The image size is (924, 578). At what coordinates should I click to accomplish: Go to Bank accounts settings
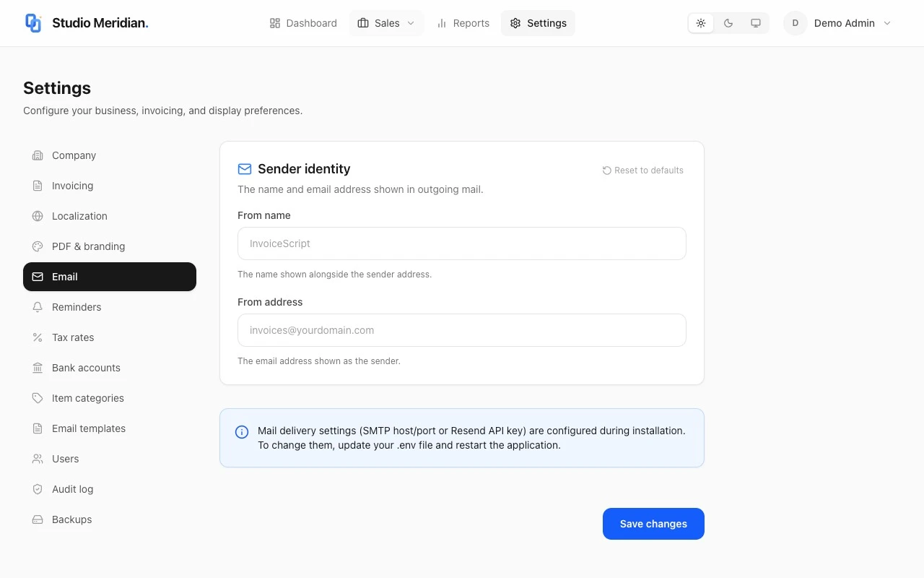point(110,368)
